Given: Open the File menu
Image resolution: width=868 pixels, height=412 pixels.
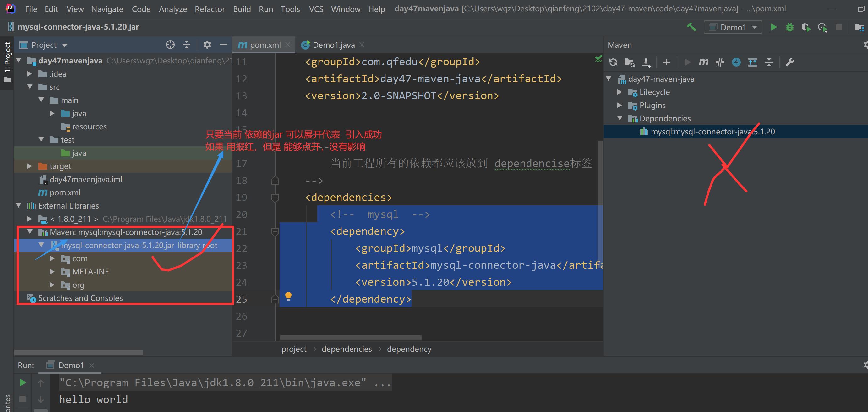Looking at the screenshot, I should pyautogui.click(x=31, y=9).
